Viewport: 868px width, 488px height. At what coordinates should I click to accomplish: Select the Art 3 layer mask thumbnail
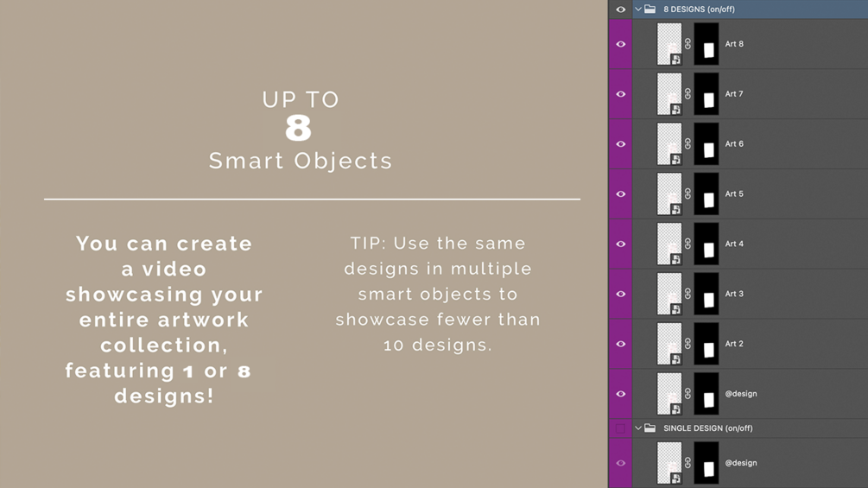click(x=706, y=294)
